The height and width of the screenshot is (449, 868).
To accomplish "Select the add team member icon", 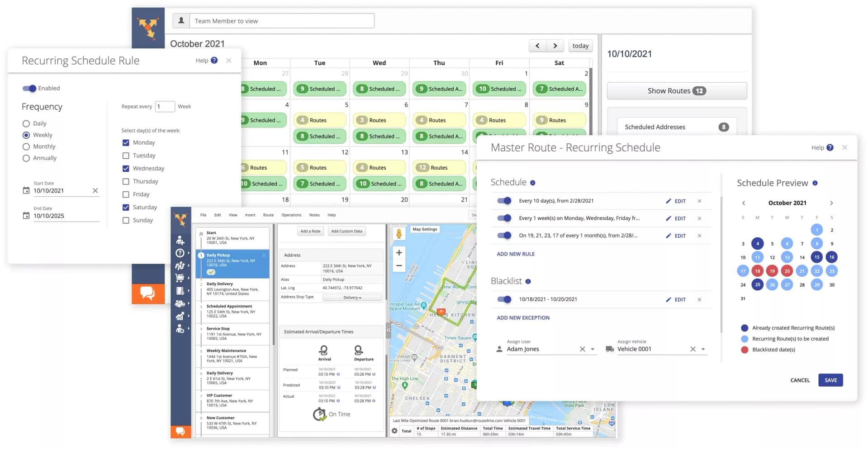I will (180, 240).
